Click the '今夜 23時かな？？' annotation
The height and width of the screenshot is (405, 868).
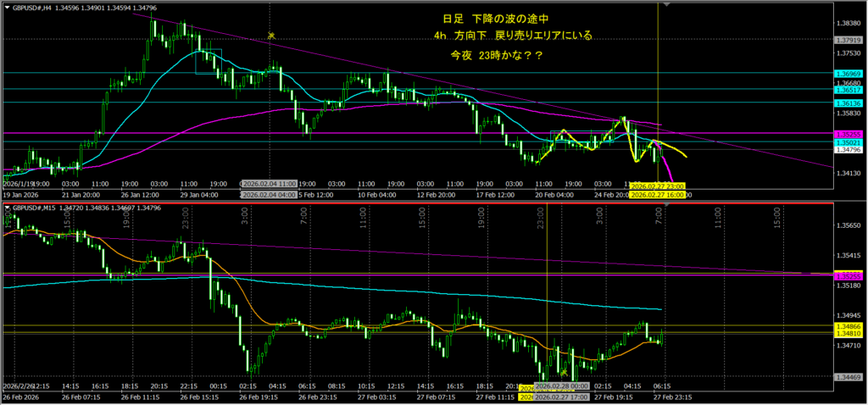498,56
